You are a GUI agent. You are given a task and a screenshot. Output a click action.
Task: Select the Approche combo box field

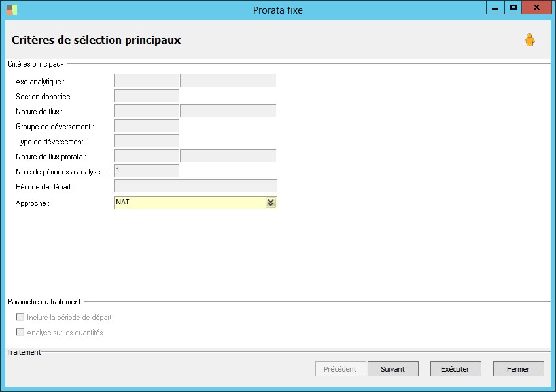190,203
